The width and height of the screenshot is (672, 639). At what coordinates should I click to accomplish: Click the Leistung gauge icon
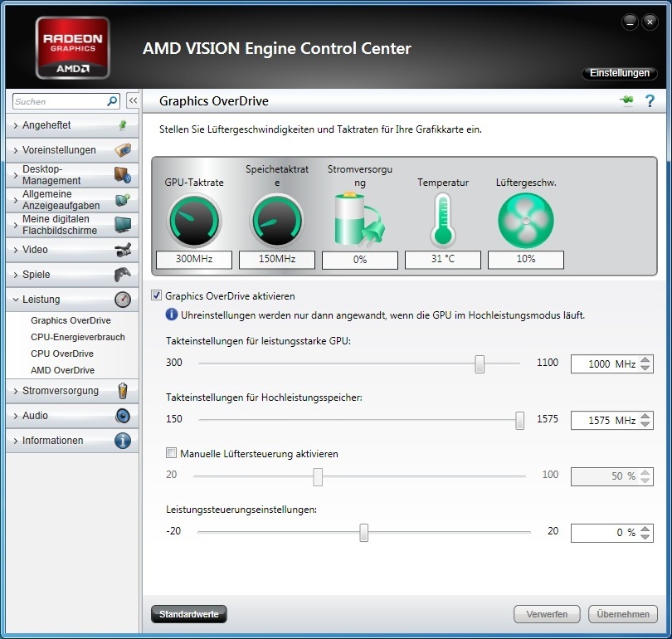tap(123, 299)
